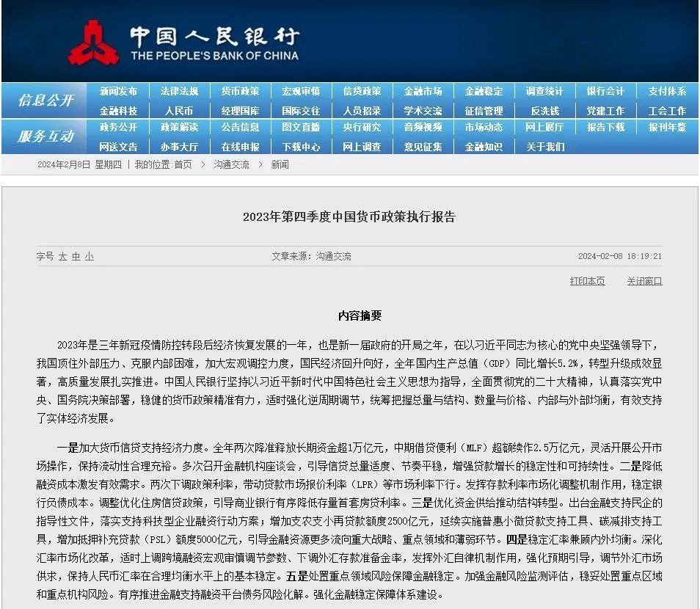Click the 信息公开 section header
The height and width of the screenshot is (609, 700).
pos(45,100)
